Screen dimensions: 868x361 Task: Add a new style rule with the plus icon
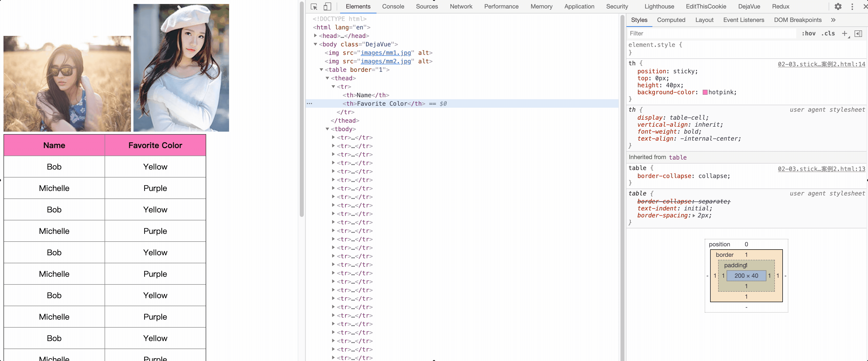(844, 33)
